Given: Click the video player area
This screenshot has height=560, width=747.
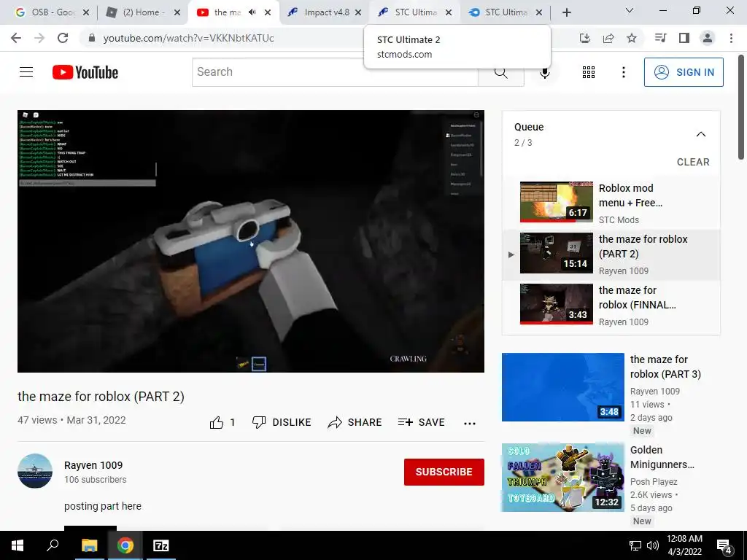Looking at the screenshot, I should [x=251, y=241].
